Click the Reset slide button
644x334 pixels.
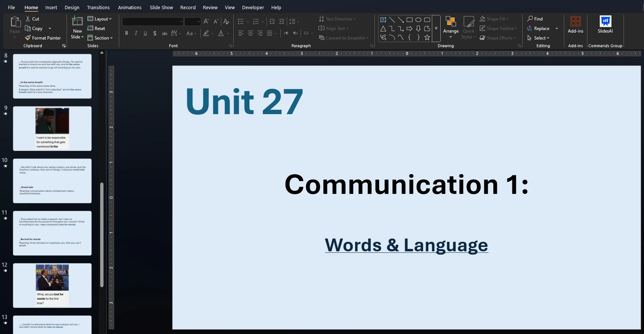click(x=97, y=29)
